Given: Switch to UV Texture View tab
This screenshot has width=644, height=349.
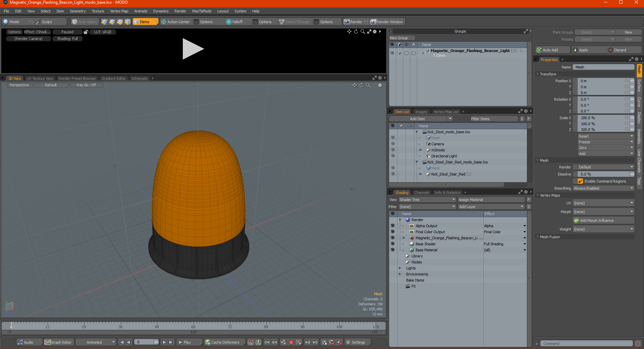Looking at the screenshot, I should (40, 79).
